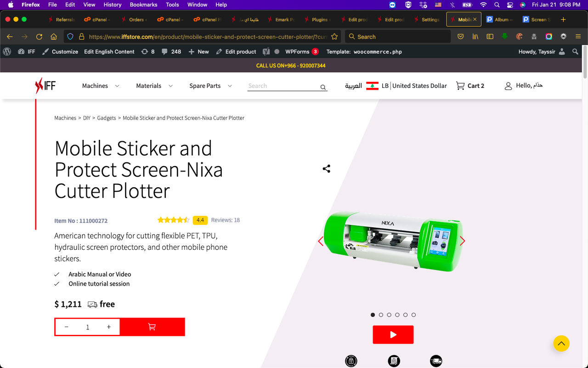Select second carousel dot

[x=381, y=315]
